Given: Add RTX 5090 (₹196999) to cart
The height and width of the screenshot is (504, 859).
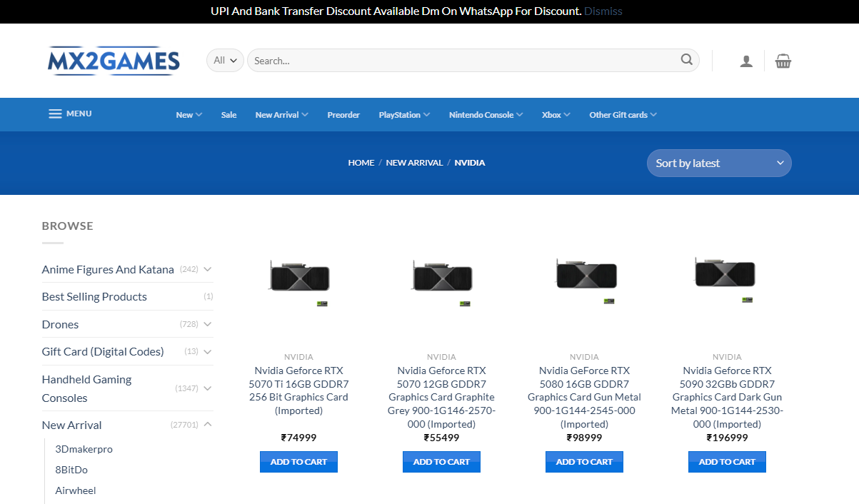Looking at the screenshot, I should [x=727, y=462].
